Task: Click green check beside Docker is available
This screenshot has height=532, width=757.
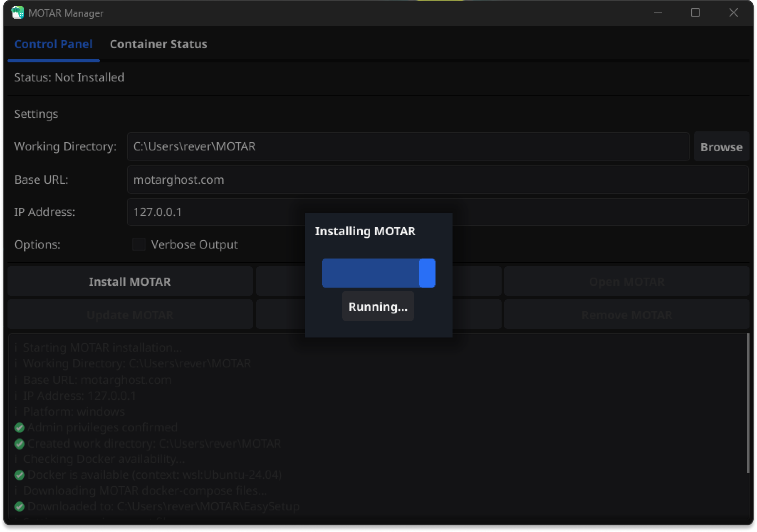Action: [x=20, y=475]
